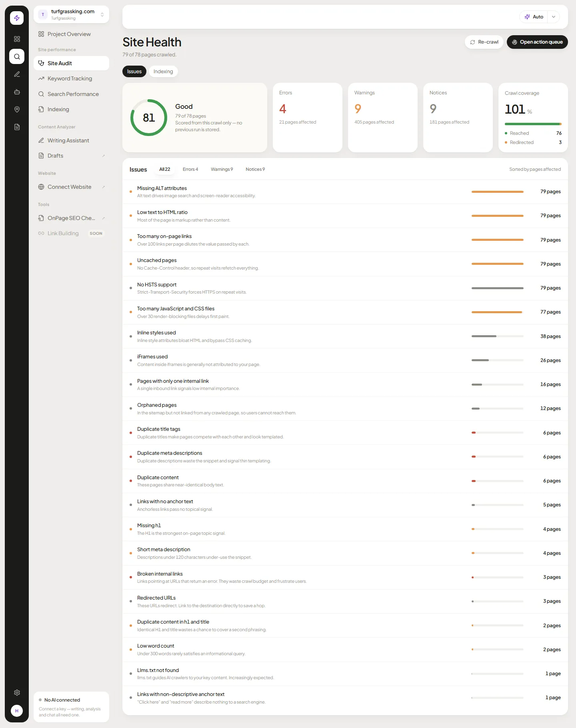This screenshot has height=728, width=576.
Task: Click the robot icon in rail
Action: (x=17, y=92)
